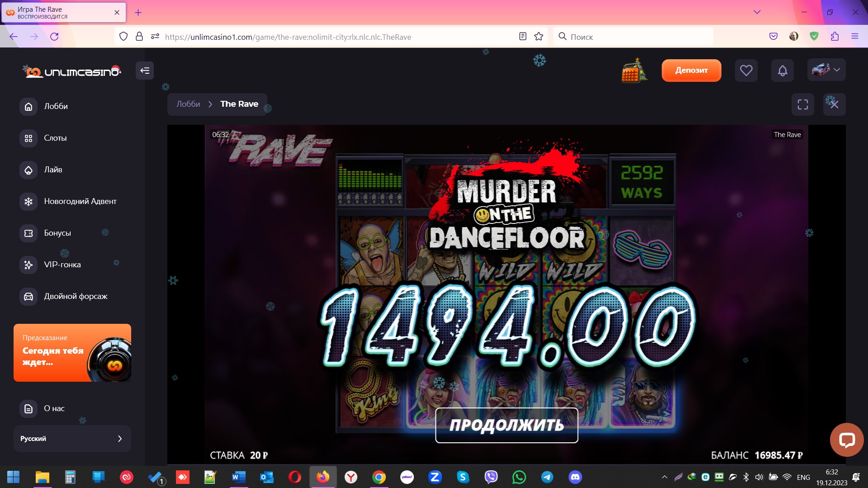Screen dimensions: 868x488
Task: Collapse the sidebar with the arrow icon
Action: coord(145,71)
